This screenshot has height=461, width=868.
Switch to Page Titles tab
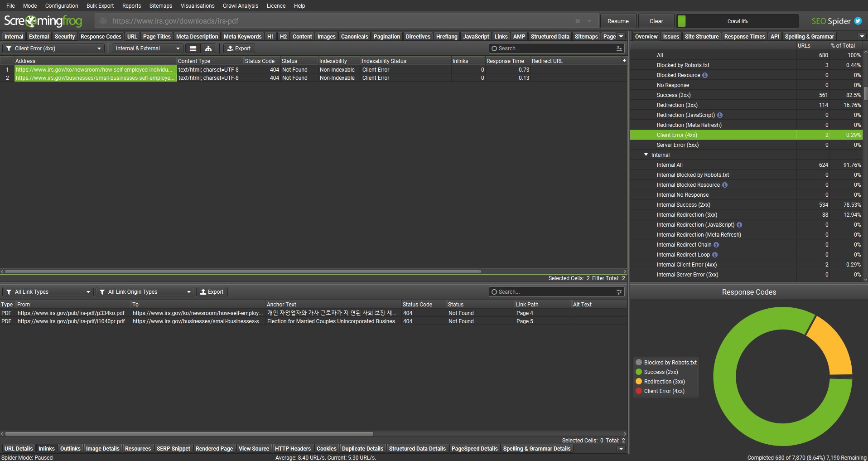point(157,37)
